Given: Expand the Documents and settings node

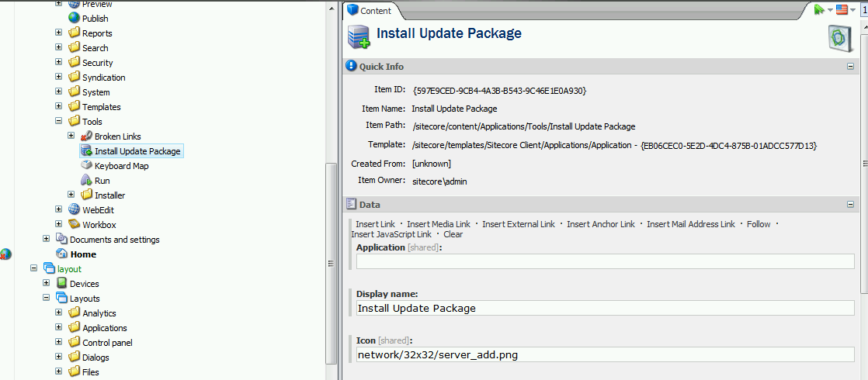Looking at the screenshot, I should click(47, 239).
